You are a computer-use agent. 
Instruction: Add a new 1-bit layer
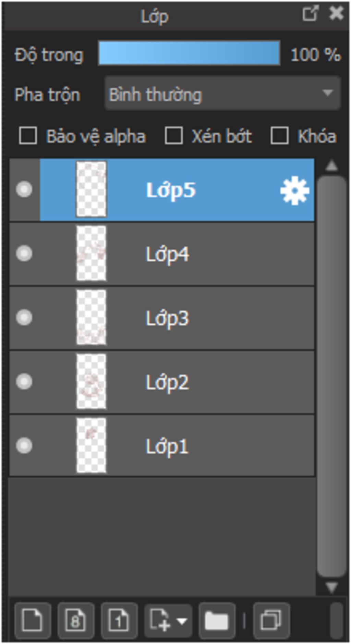coord(119,620)
